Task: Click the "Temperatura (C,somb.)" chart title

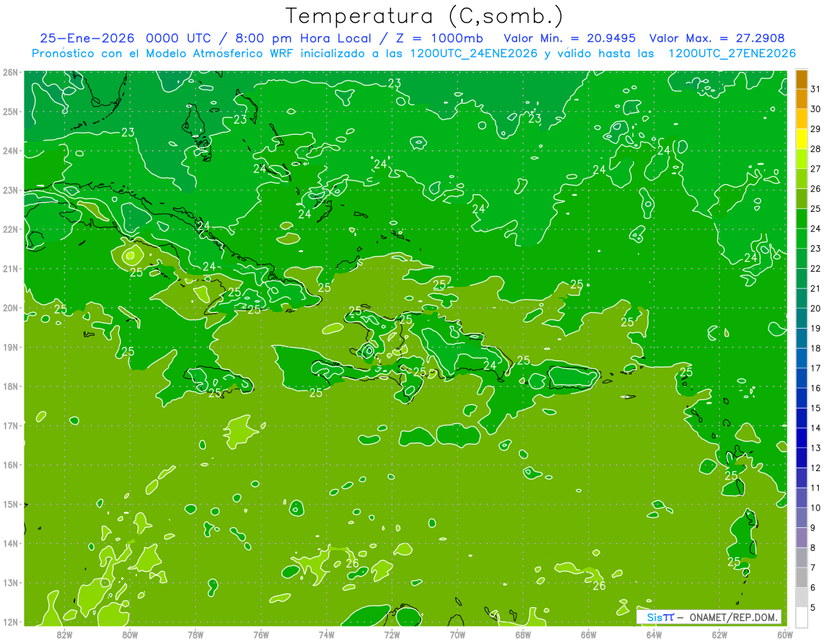Action: point(424,16)
